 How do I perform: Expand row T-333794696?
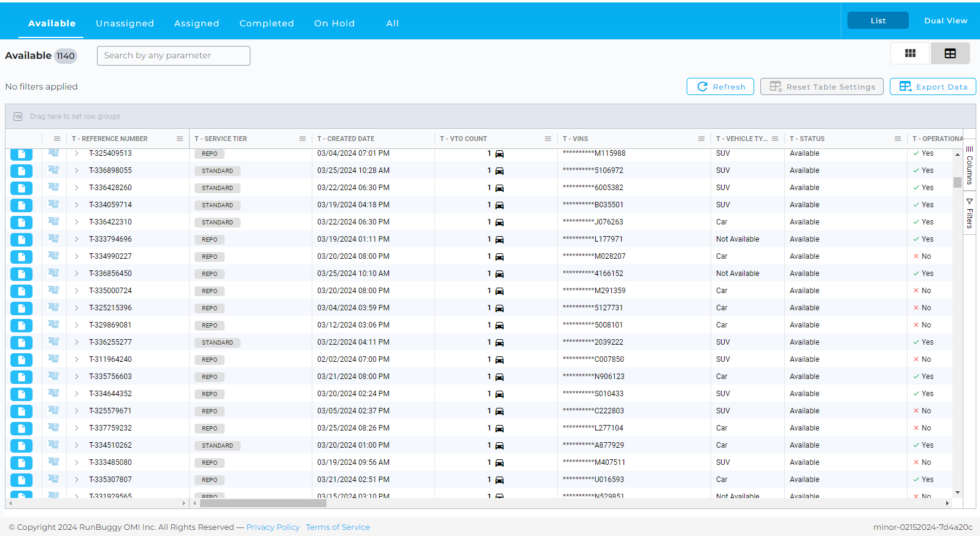(x=77, y=239)
